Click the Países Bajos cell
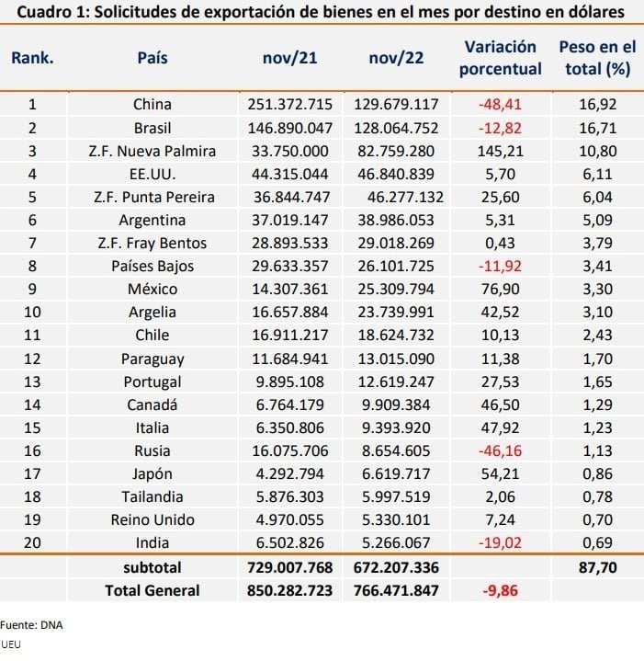Image resolution: width=644 pixels, height=661 pixels. point(153,266)
